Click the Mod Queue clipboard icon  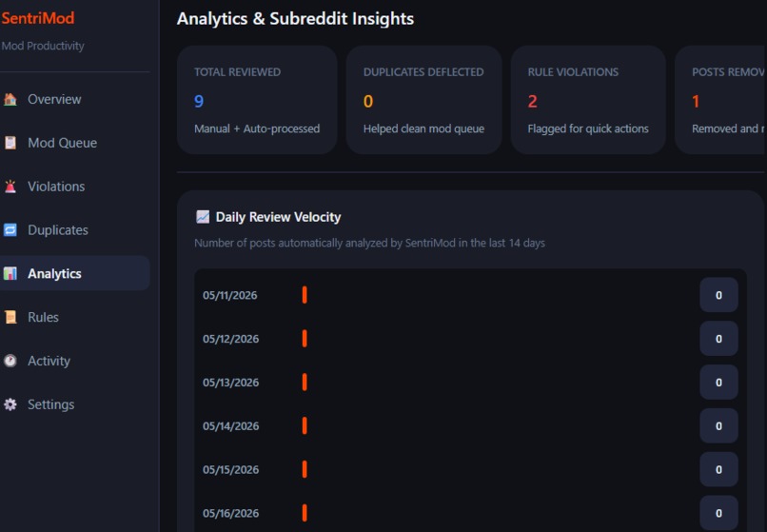pos(10,143)
